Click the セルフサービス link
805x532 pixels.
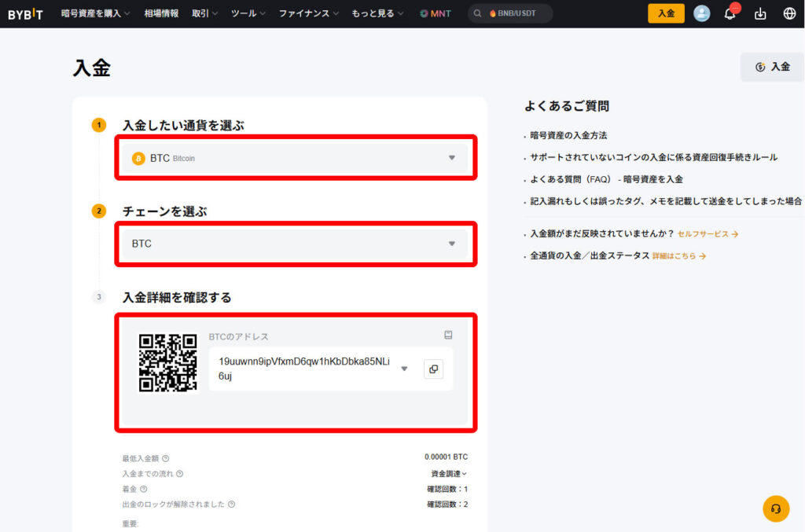[708, 234]
